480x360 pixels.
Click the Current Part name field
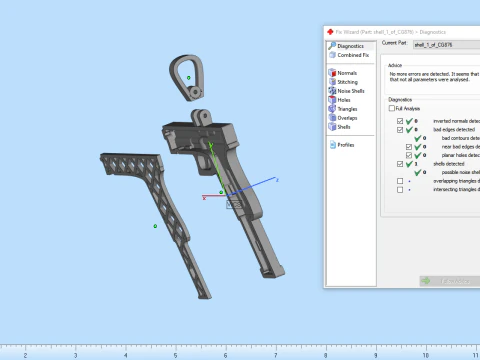click(446, 45)
